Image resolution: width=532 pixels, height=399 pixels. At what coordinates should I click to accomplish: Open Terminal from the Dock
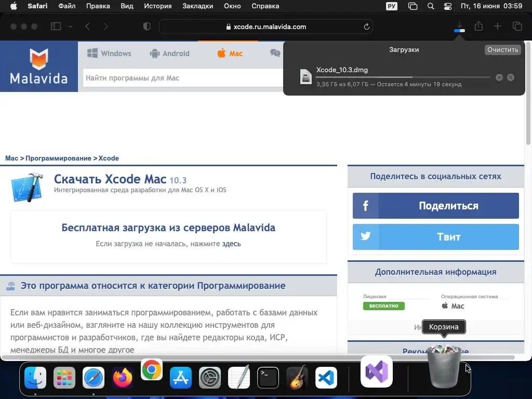coord(268,378)
